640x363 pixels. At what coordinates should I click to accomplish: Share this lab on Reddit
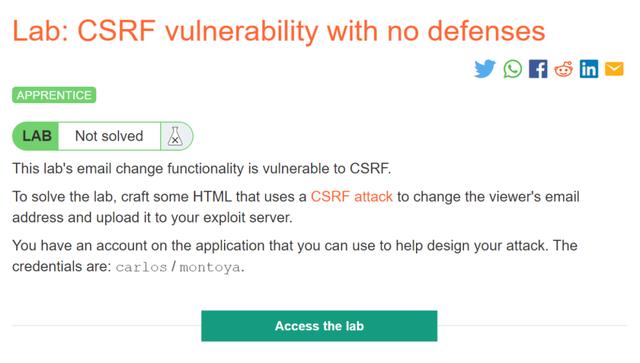(x=563, y=69)
